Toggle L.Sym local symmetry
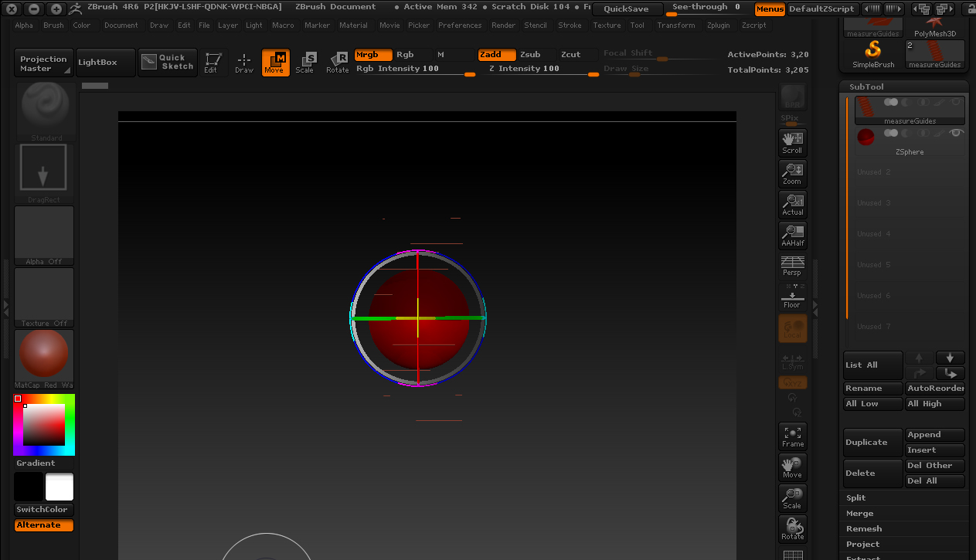 pos(792,361)
